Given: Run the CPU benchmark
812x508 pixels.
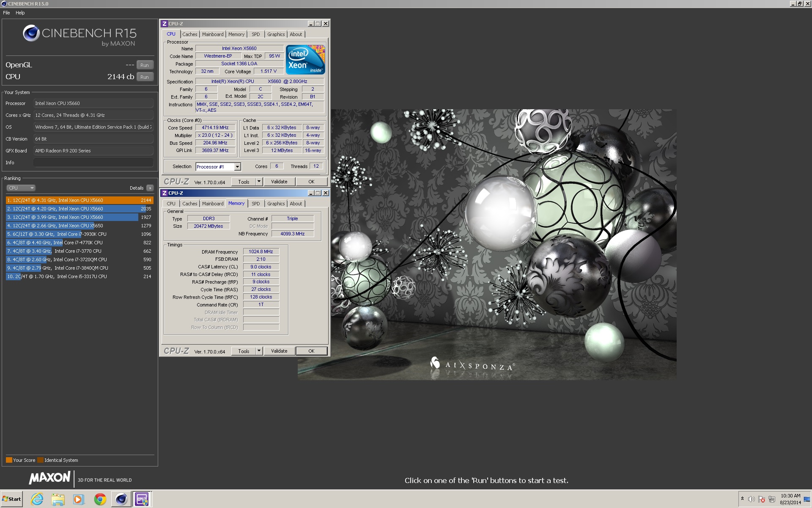Looking at the screenshot, I should click(x=145, y=77).
